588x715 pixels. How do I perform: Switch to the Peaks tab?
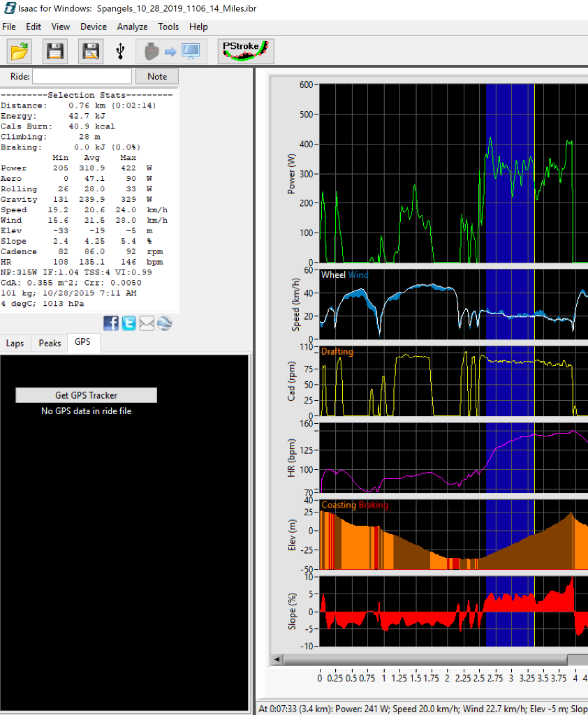point(50,343)
